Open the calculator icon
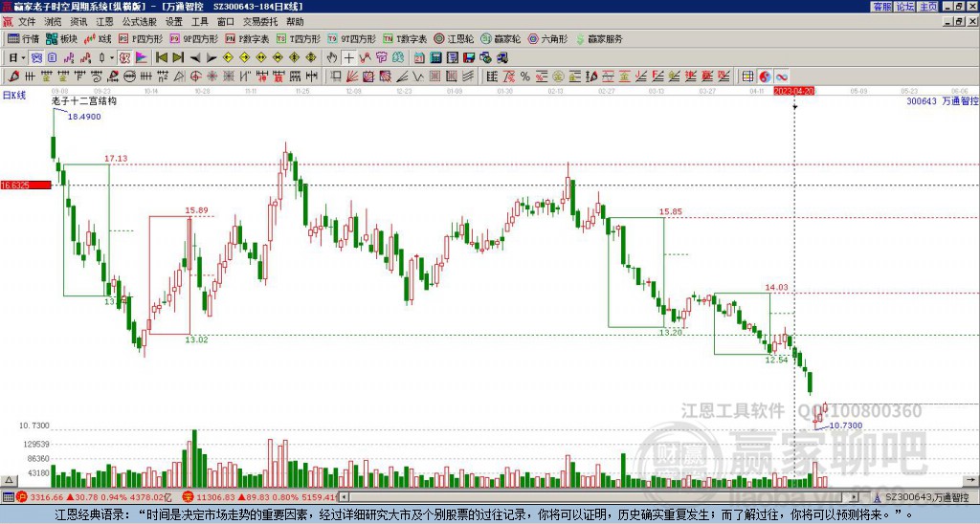This screenshot has height=524, width=980. (x=435, y=58)
